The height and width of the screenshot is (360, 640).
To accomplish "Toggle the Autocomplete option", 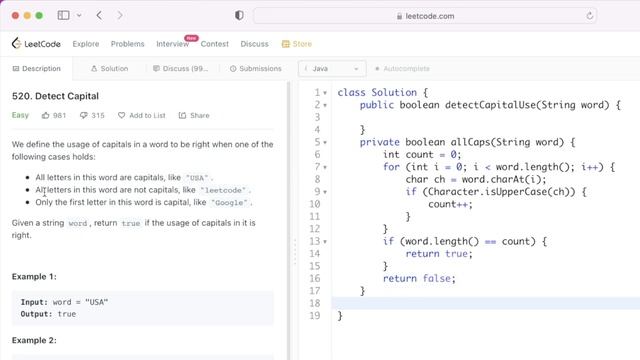I will [x=402, y=69].
